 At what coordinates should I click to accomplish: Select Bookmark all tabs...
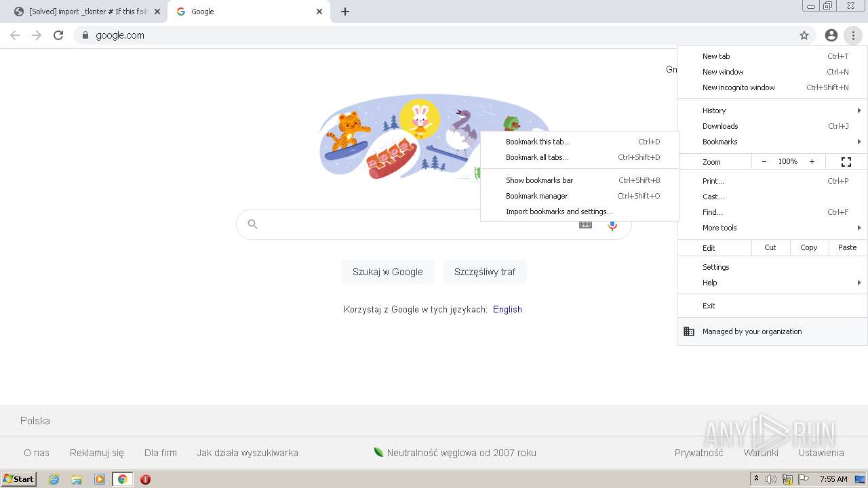coord(579,157)
